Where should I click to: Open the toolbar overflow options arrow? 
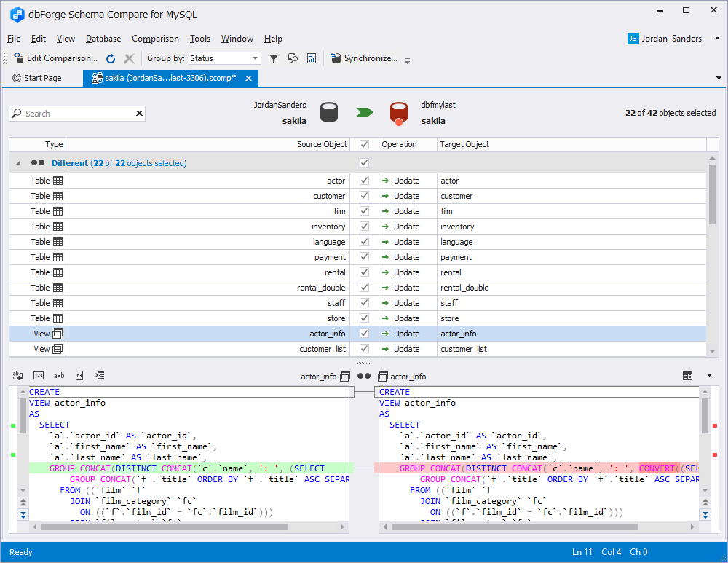(x=407, y=60)
